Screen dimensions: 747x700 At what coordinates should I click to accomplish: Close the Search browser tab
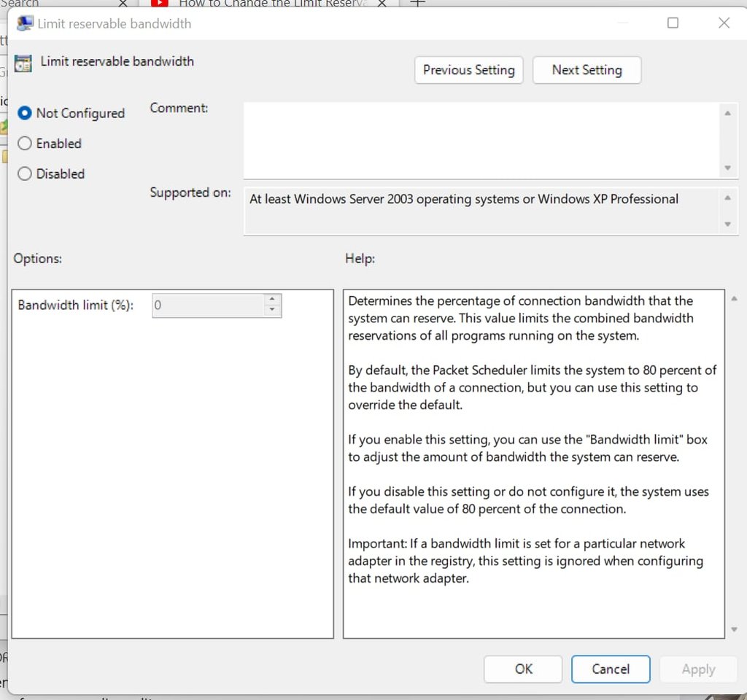click(x=123, y=4)
